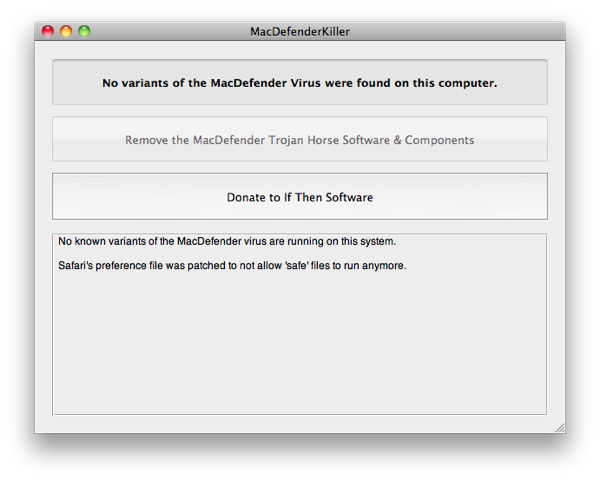This screenshot has width=600, height=481.
Task: Click the MacDefenderKiller title text
Action: tap(300, 31)
